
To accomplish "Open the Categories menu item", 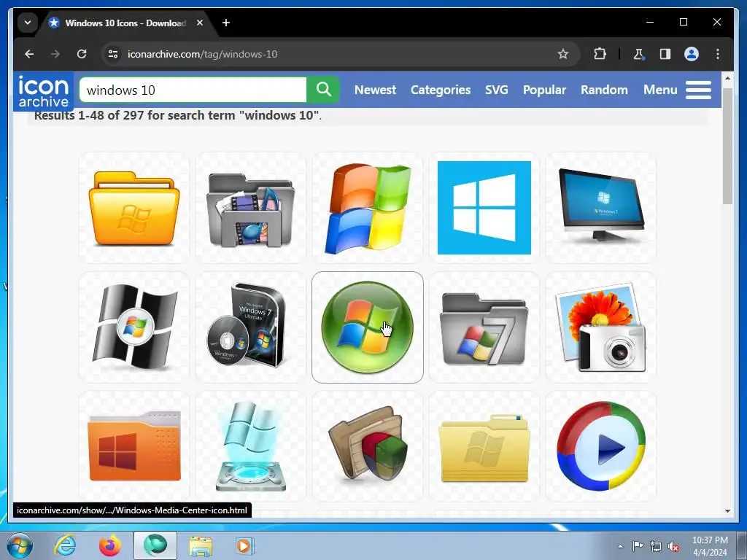I will click(440, 90).
